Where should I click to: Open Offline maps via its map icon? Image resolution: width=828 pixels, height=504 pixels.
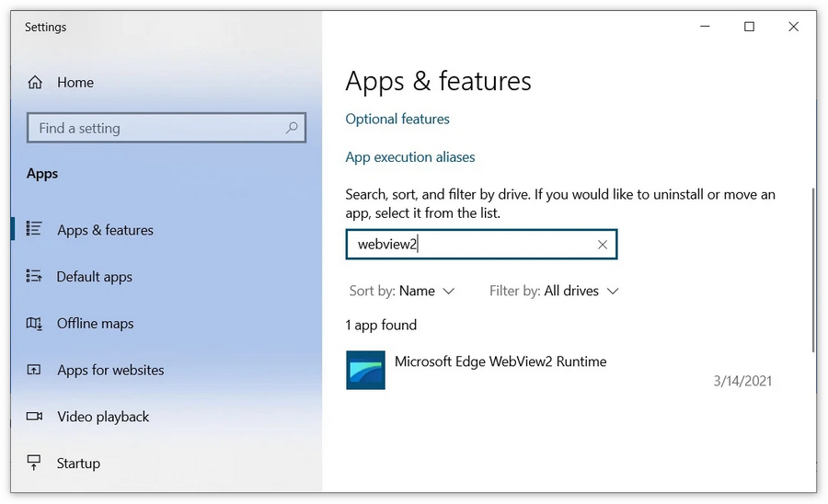pos(35,324)
